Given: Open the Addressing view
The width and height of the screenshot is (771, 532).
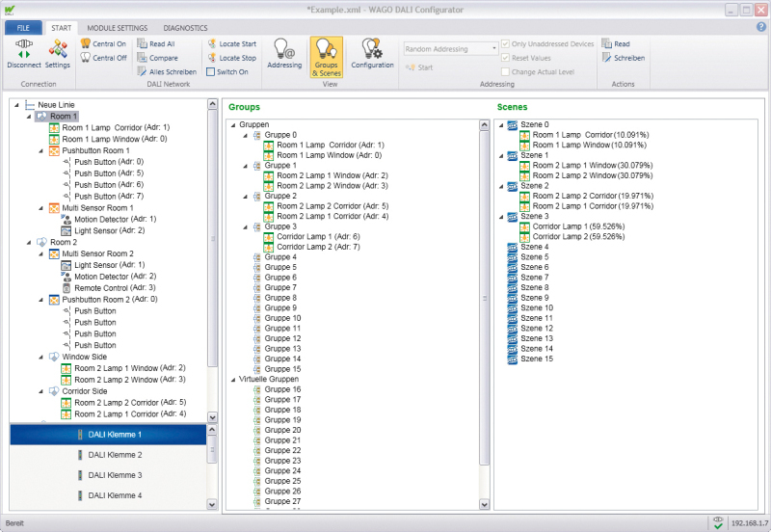Looking at the screenshot, I should pos(284,54).
